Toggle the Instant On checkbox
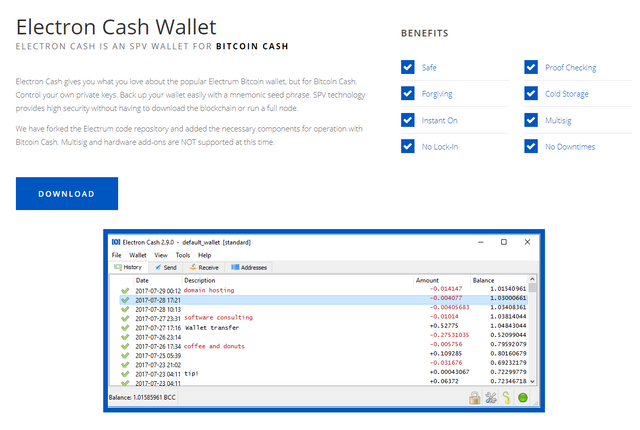Viewport: 640px width, 430px height. click(x=408, y=120)
